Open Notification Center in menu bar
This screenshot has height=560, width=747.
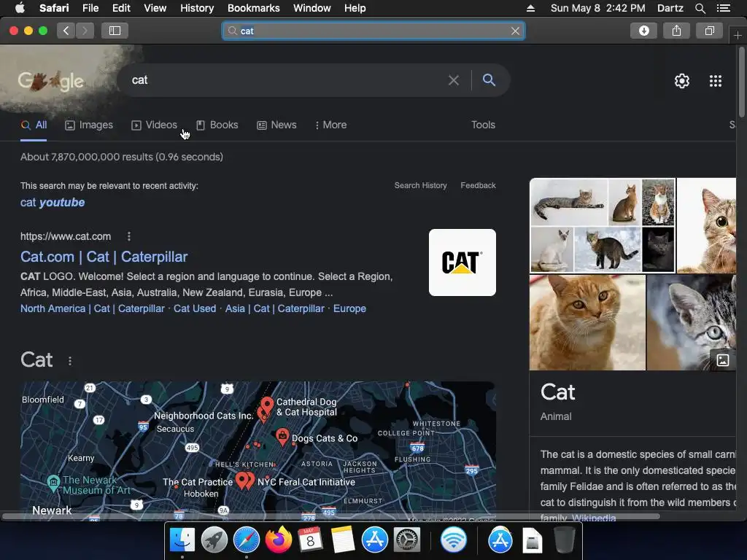point(723,8)
